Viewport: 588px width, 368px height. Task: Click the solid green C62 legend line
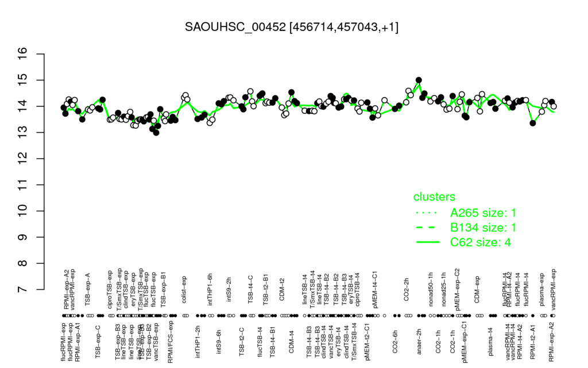(x=427, y=243)
